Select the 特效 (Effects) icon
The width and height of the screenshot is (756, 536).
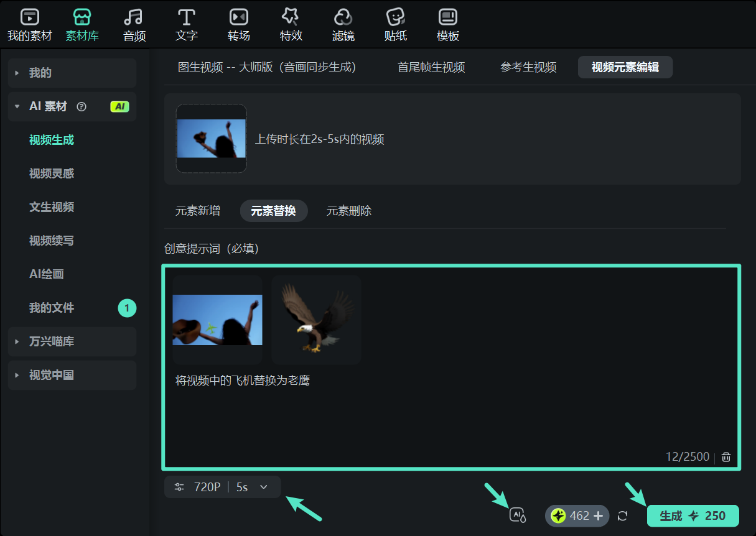291,17
